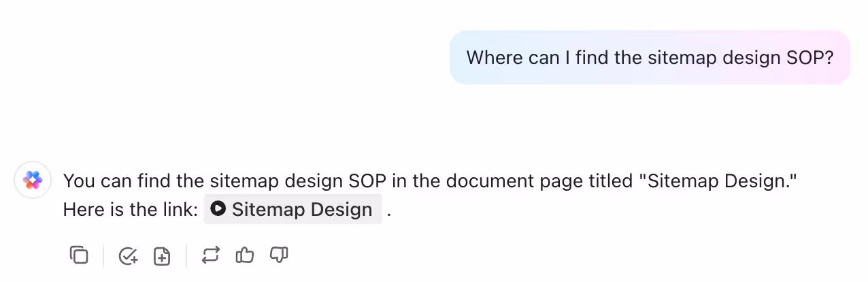This screenshot has width=868, height=282.
Task: Click the create doc page-plus icon
Action: (162, 255)
